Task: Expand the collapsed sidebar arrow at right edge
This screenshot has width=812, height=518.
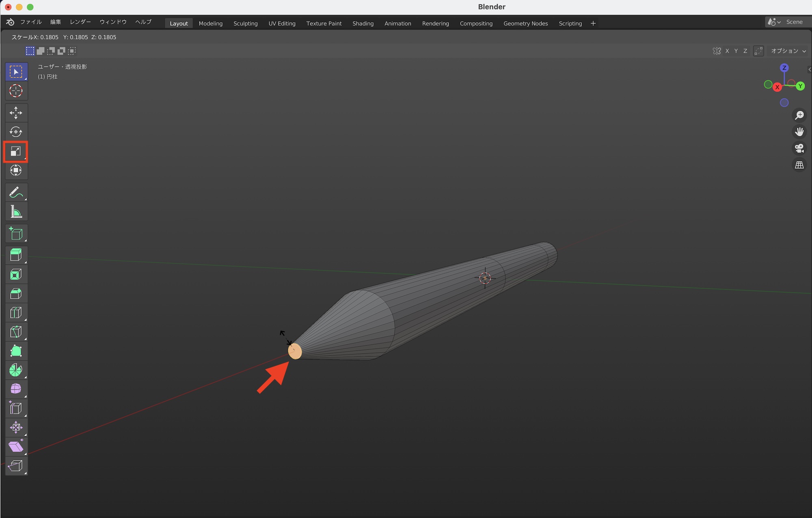Action: click(x=809, y=69)
